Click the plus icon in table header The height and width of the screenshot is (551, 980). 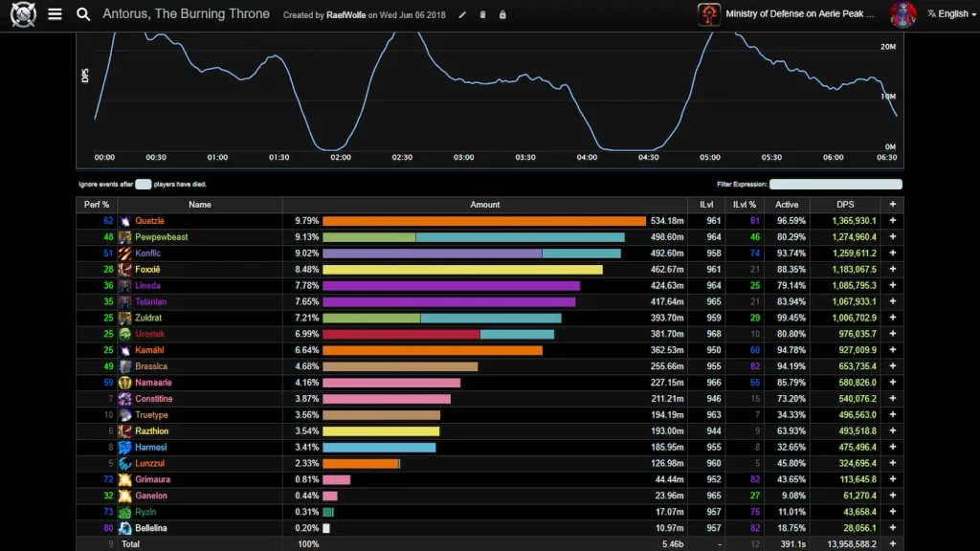893,205
